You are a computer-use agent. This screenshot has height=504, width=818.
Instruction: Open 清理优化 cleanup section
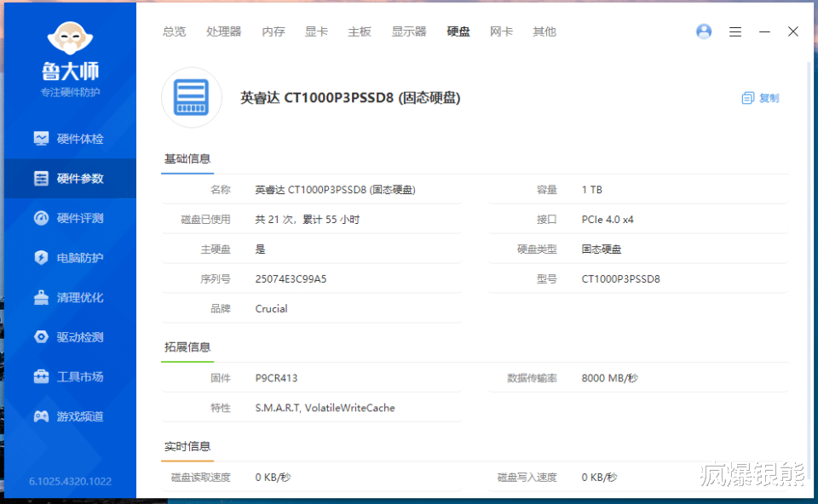click(x=70, y=297)
